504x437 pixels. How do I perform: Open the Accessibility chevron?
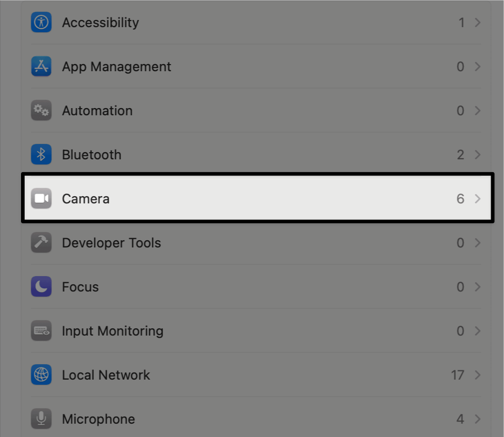[477, 22]
